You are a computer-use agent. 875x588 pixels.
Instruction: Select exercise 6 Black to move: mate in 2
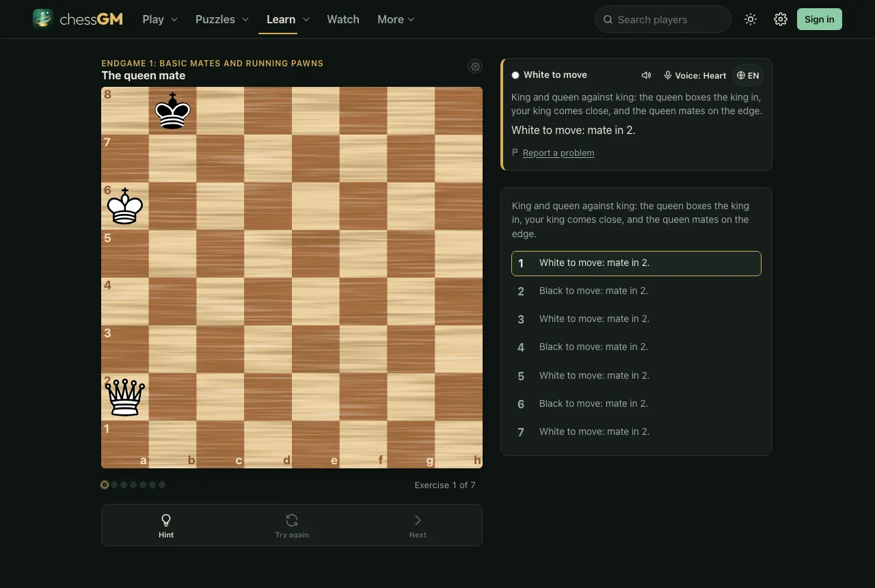[636, 403]
